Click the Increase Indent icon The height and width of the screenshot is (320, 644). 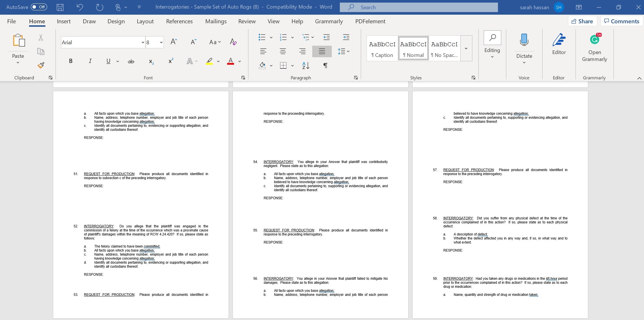[346, 37]
